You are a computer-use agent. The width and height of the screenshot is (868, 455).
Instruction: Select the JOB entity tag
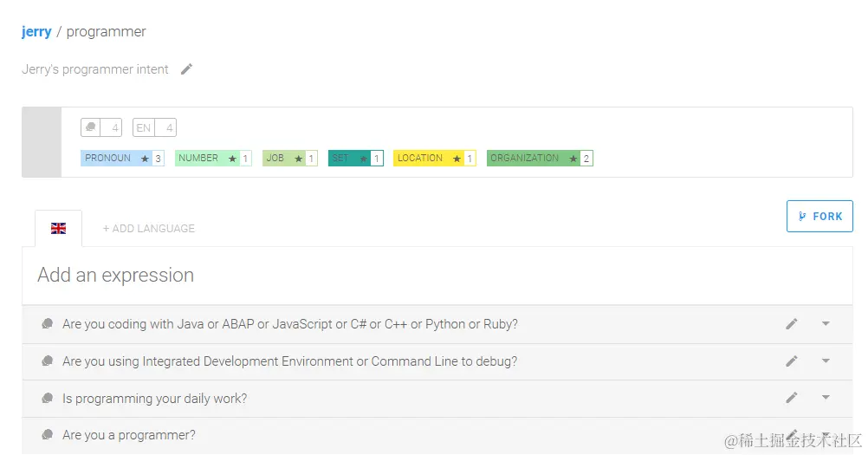click(290, 159)
